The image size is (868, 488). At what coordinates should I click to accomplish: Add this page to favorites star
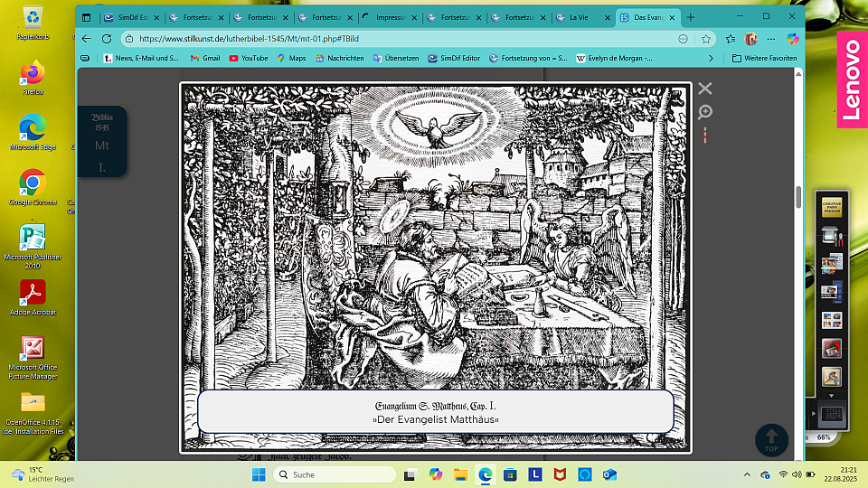tap(706, 39)
